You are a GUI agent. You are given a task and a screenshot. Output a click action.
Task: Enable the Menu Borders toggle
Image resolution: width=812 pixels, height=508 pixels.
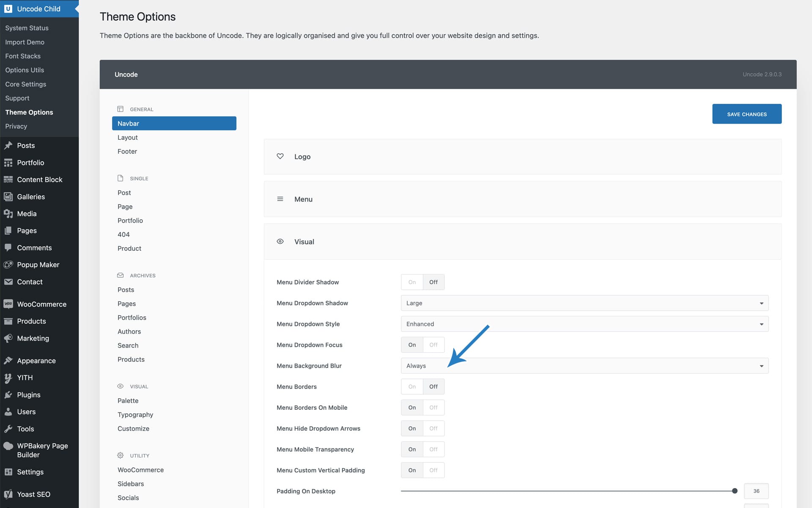(x=412, y=387)
